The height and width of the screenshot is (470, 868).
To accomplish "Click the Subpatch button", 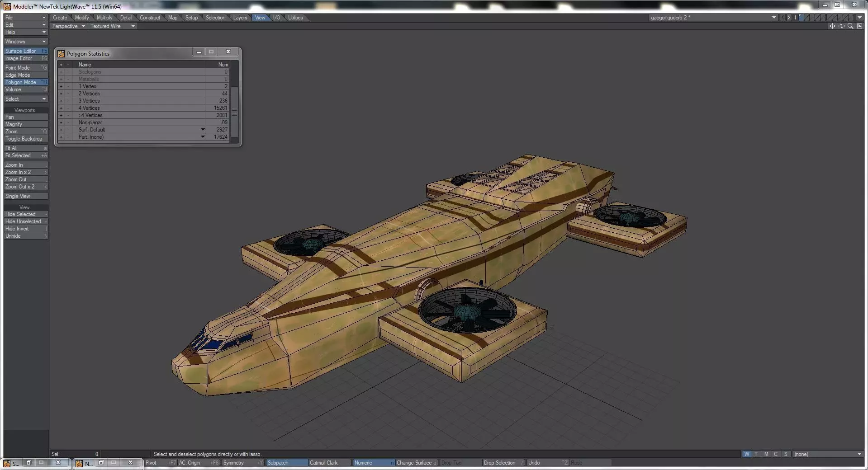I will click(x=287, y=463).
